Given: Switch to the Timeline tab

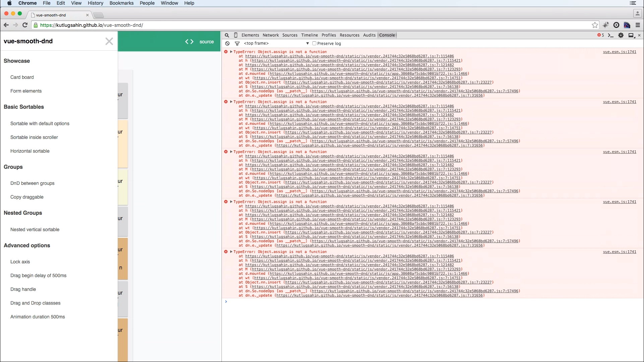Looking at the screenshot, I should (x=310, y=35).
